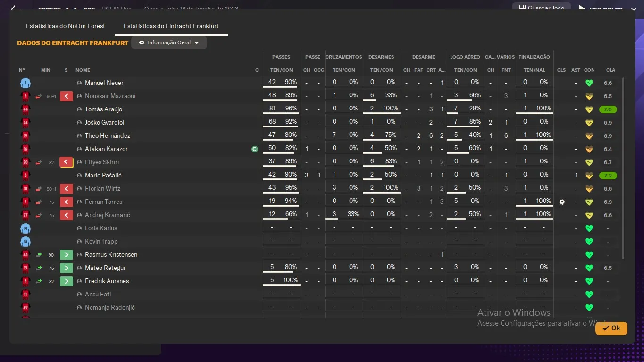Click Noussair Mazraoui's 90+1 minute value
The image size is (644, 362).
tap(51, 96)
